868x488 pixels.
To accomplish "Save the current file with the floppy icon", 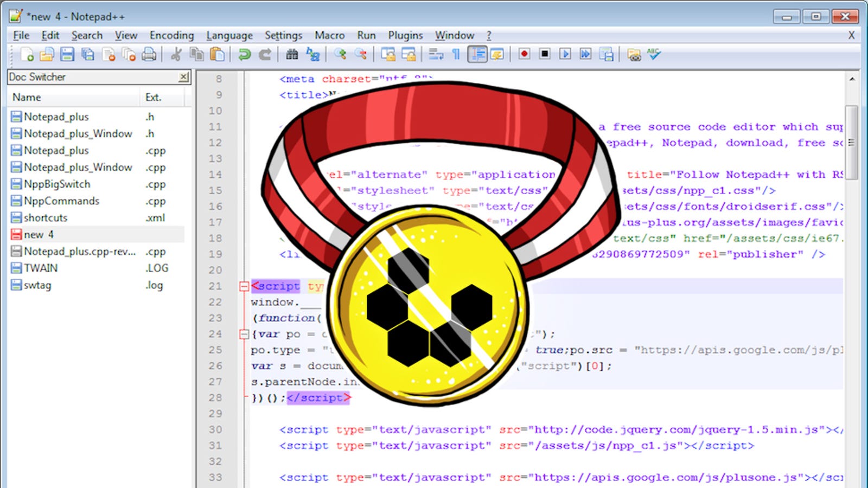I will pyautogui.click(x=67, y=54).
